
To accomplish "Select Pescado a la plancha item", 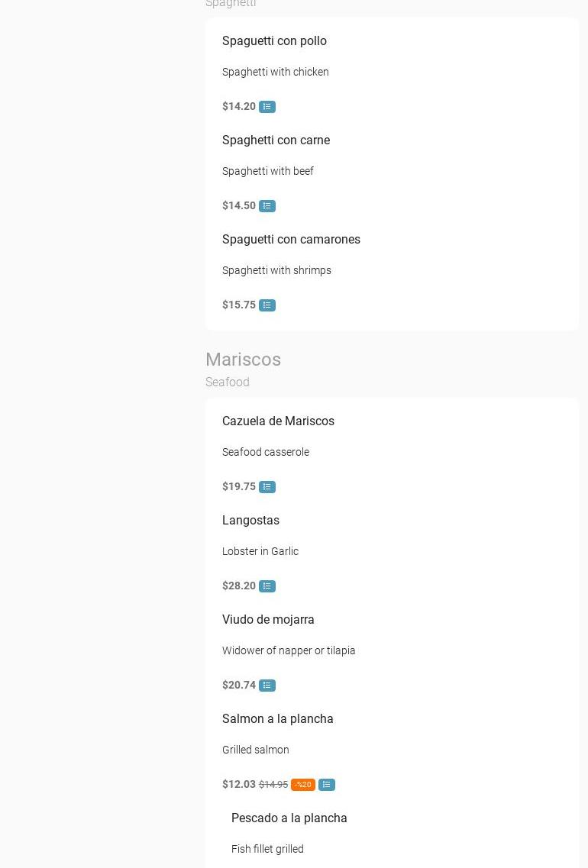I will click(289, 818).
